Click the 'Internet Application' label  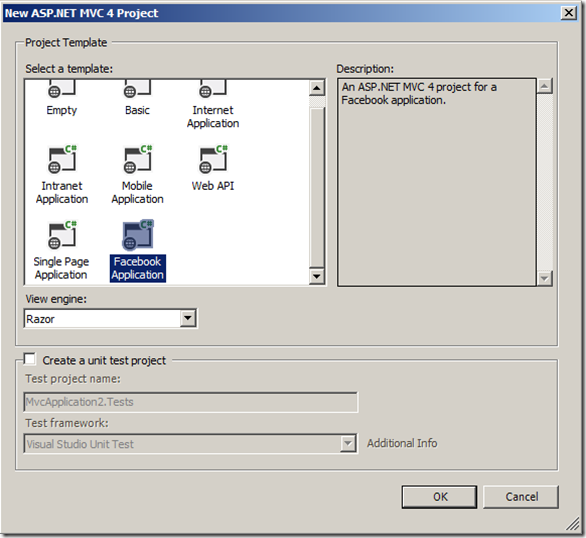213,117
